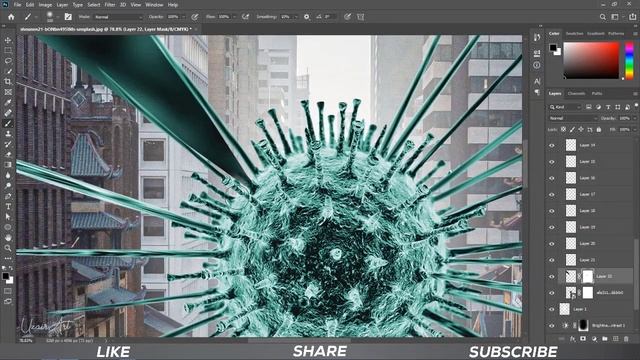Open layer blend mode Normal dropdown
This screenshot has height=360, width=640.
click(x=573, y=118)
